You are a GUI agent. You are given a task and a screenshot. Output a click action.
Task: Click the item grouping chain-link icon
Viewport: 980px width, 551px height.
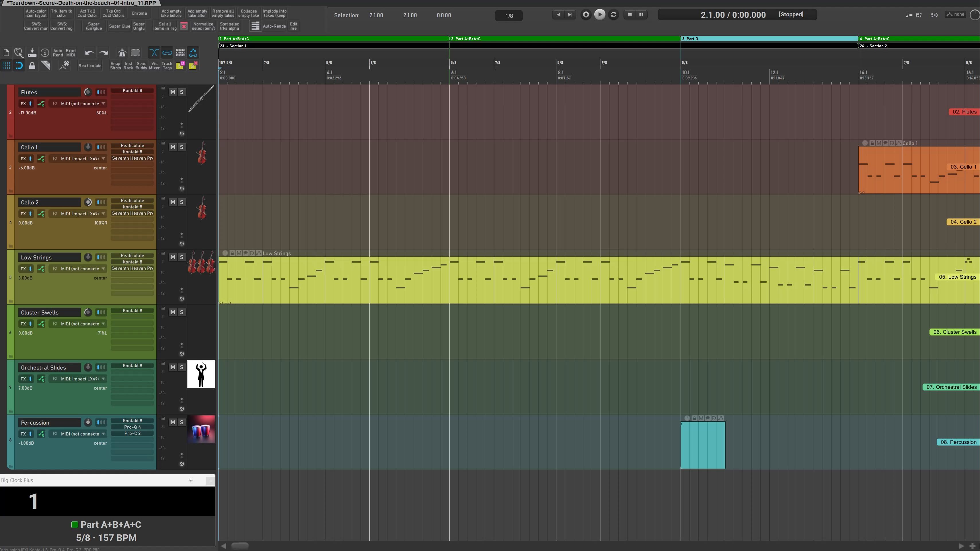coord(167,52)
